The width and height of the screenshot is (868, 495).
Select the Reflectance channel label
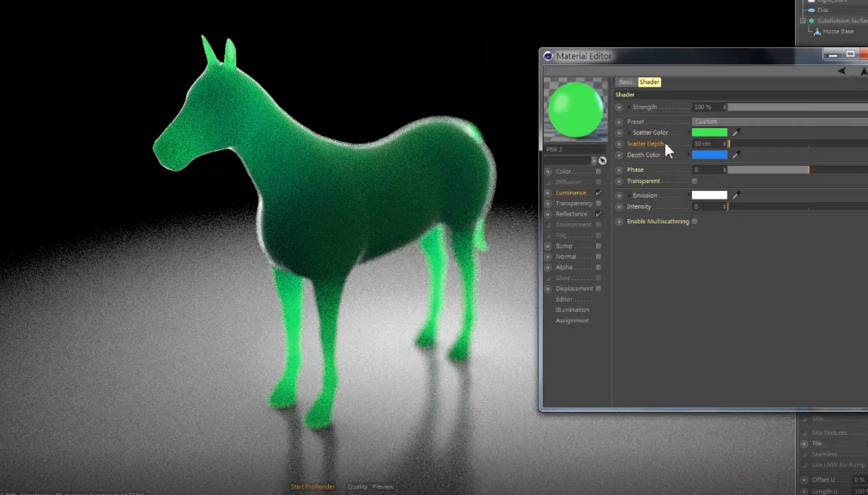click(x=571, y=214)
